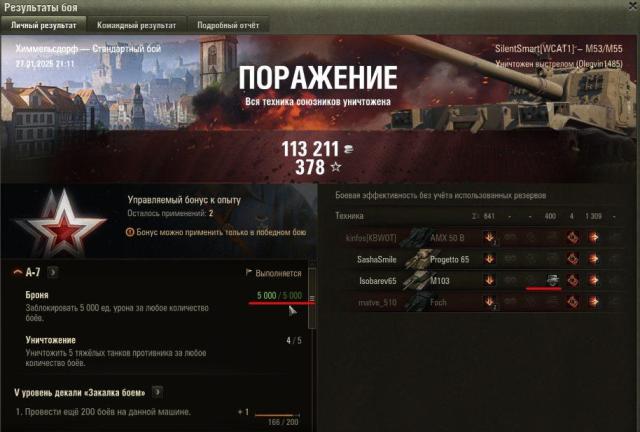Open the info icon beside Закалка боем decal
This screenshot has width=640, height=432.
[157, 392]
